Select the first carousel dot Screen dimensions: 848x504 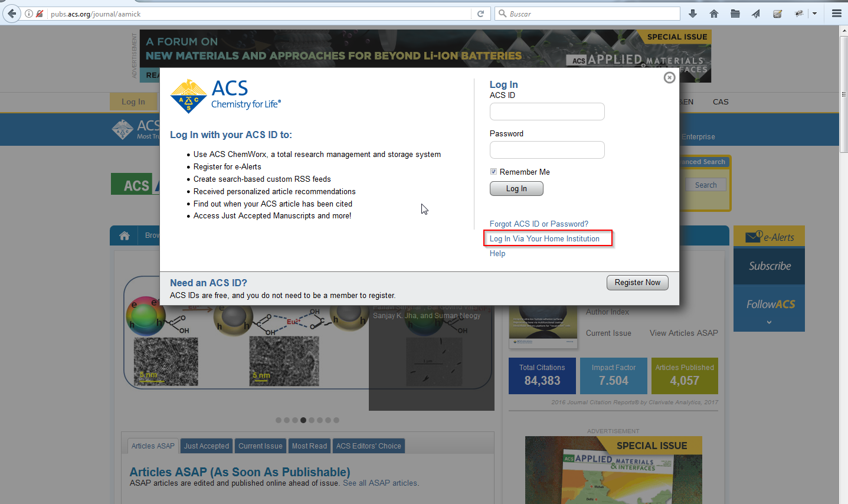[x=279, y=420]
